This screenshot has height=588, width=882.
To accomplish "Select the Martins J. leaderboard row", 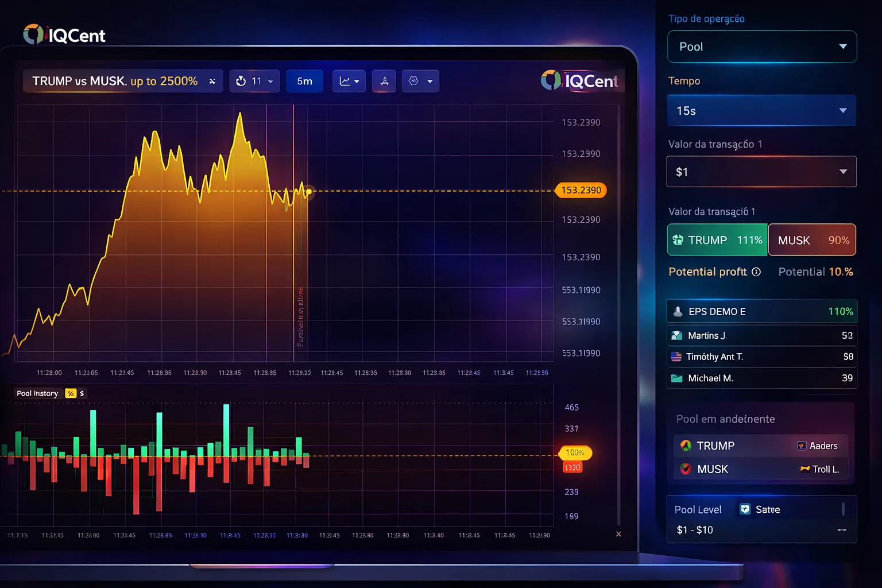I will coord(762,335).
